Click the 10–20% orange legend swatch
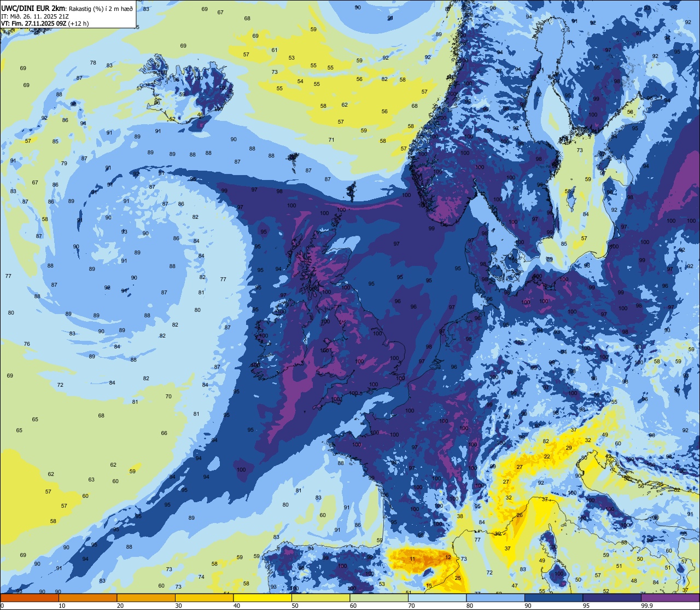The width and height of the screenshot is (700, 610). click(x=87, y=597)
